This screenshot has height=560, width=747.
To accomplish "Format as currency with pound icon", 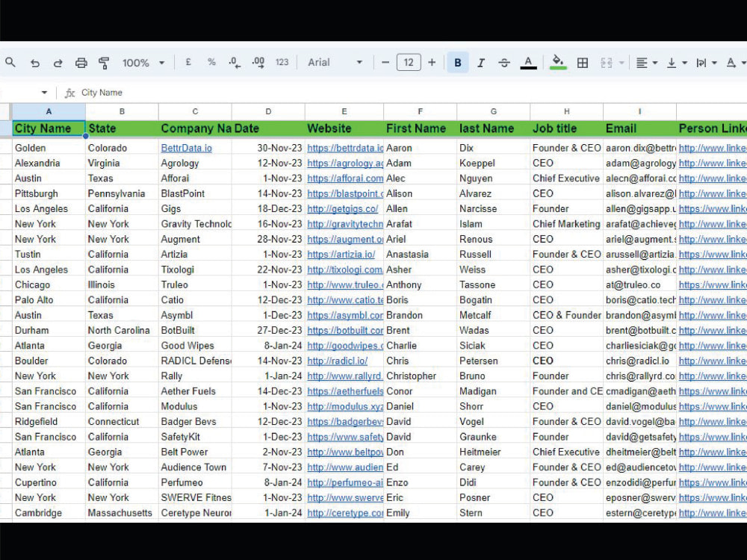I will coord(189,63).
